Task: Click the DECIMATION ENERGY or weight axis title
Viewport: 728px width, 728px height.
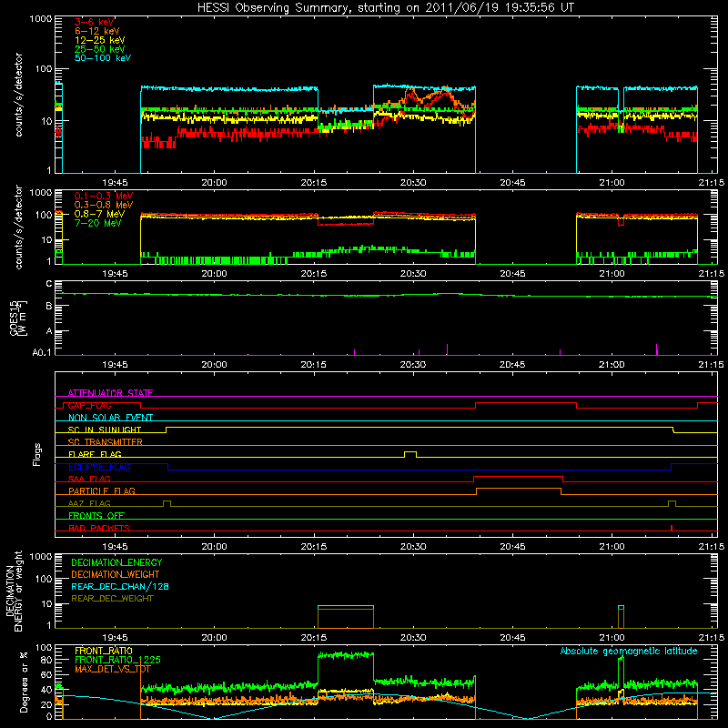Action: coord(15,591)
